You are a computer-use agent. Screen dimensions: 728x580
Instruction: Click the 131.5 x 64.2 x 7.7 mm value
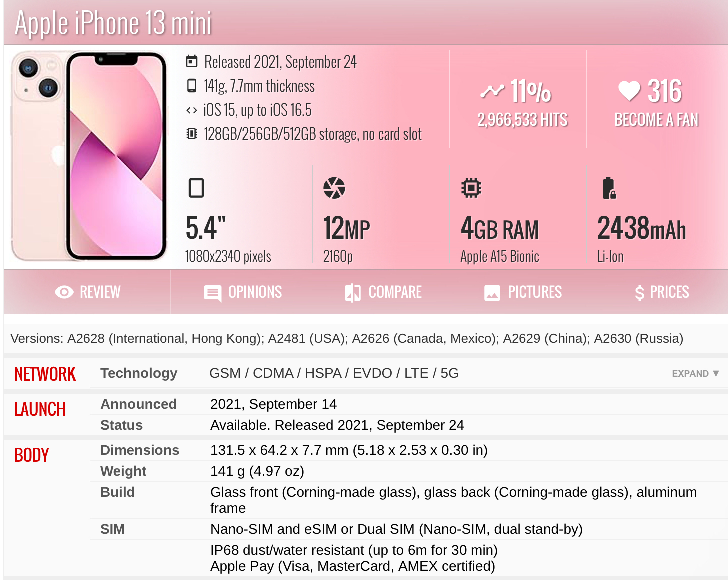[x=349, y=450]
